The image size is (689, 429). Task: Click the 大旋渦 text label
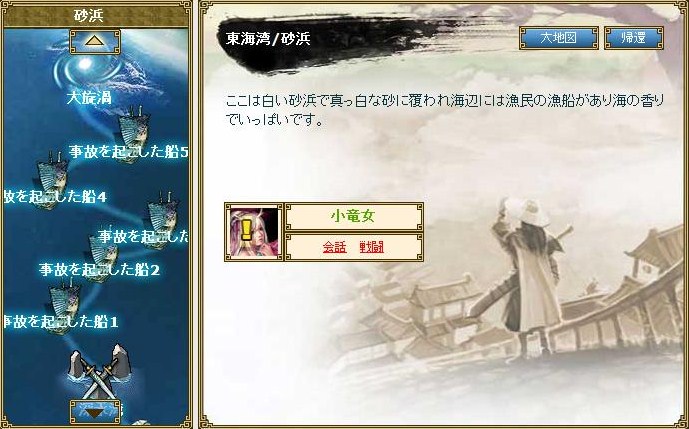click(89, 98)
